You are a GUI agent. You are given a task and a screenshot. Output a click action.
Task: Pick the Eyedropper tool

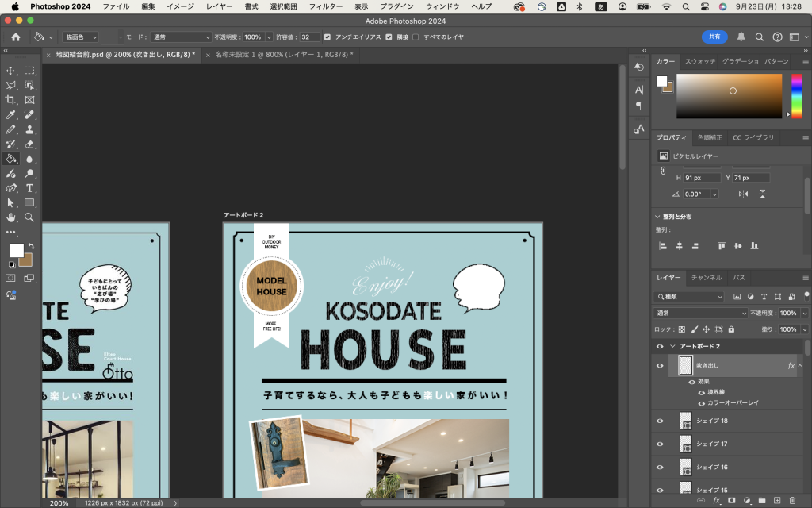click(x=11, y=115)
